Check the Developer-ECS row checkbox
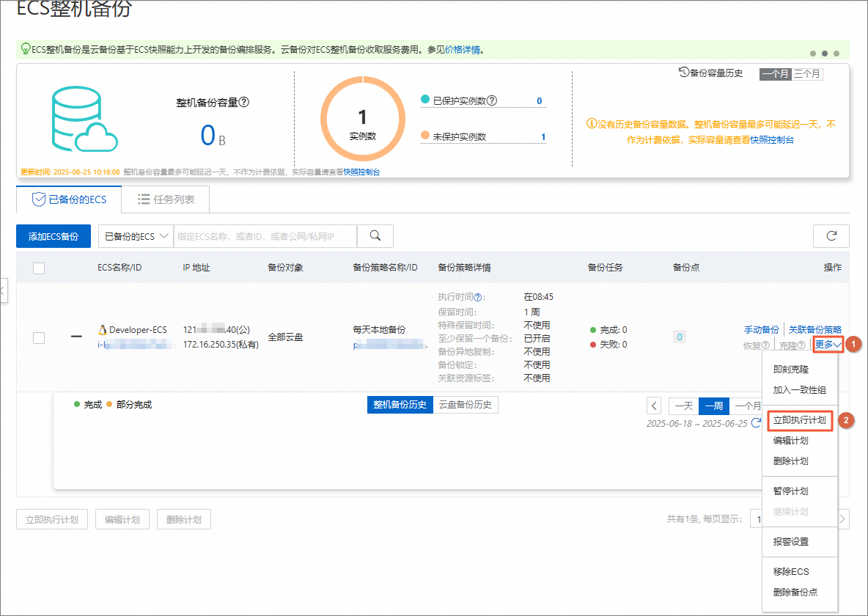 (x=39, y=337)
